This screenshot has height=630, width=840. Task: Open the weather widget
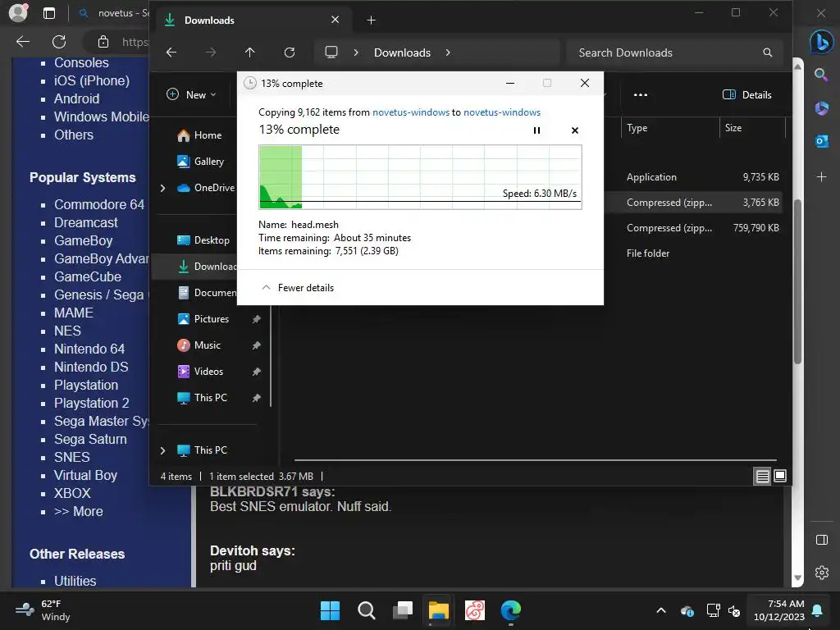[x=43, y=610]
